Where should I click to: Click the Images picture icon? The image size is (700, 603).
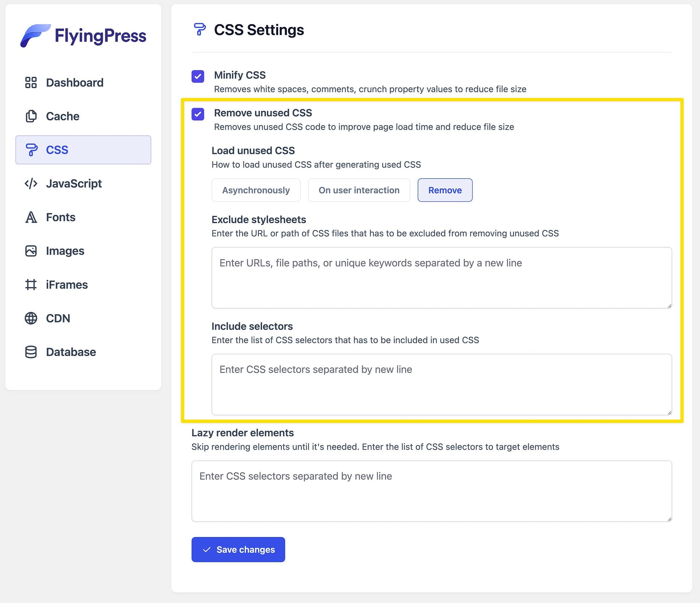31,251
